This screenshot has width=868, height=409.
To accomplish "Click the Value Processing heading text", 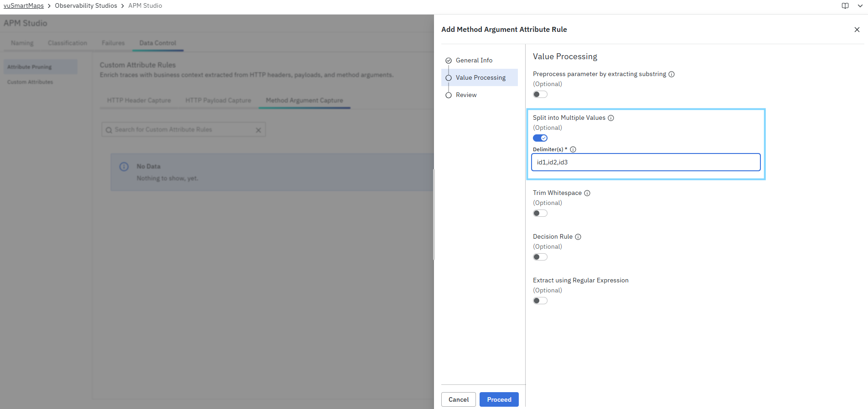I will click(565, 56).
